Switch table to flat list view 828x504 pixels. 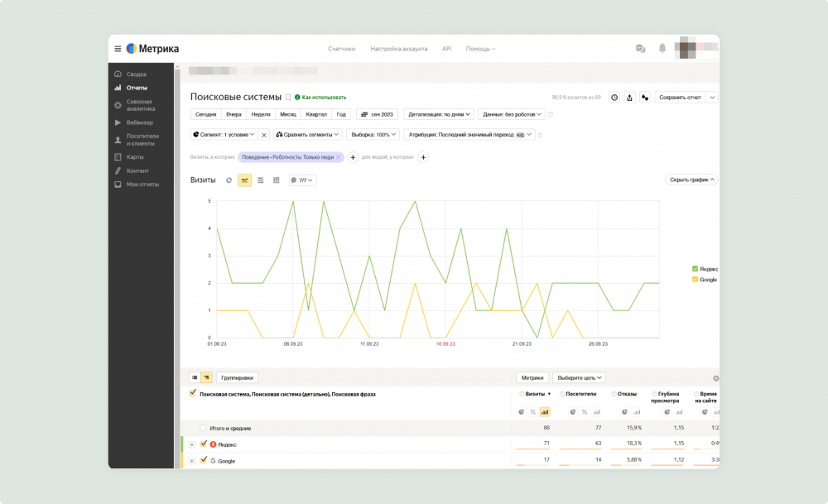pyautogui.click(x=195, y=378)
